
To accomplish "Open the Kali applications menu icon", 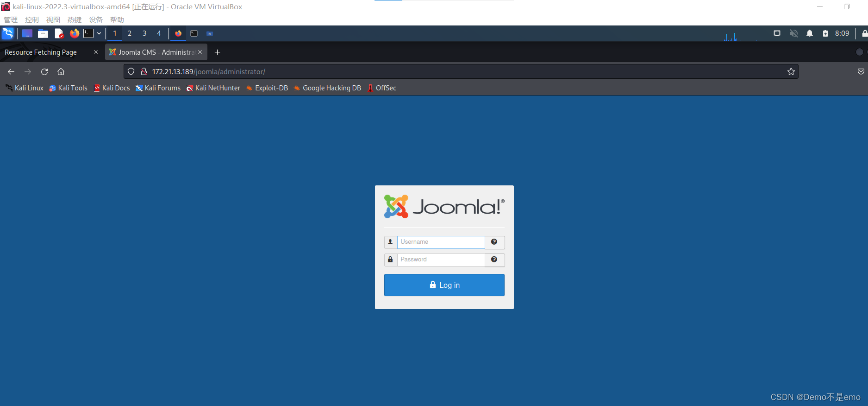I will (8, 33).
